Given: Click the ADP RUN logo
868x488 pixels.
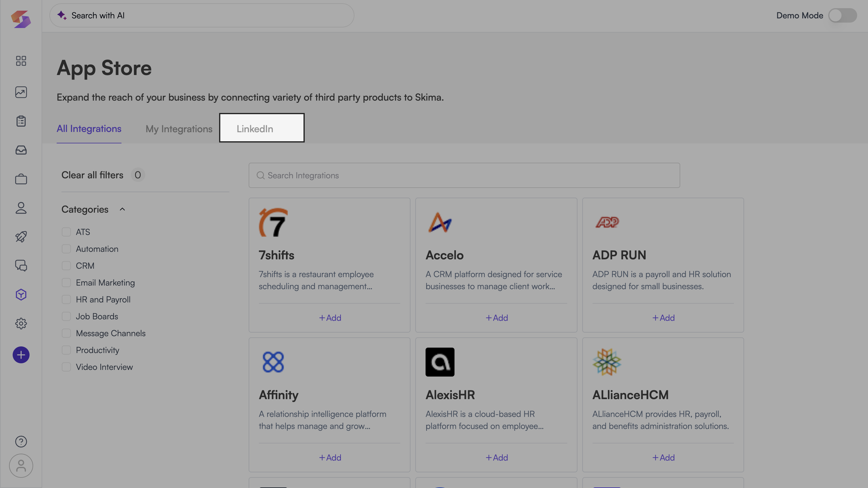Looking at the screenshot, I should tap(607, 222).
